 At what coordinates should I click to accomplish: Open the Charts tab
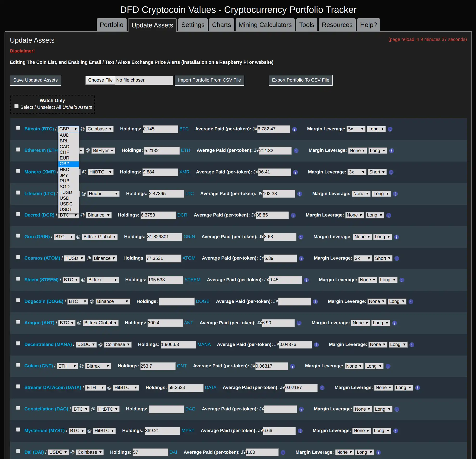pyautogui.click(x=221, y=25)
